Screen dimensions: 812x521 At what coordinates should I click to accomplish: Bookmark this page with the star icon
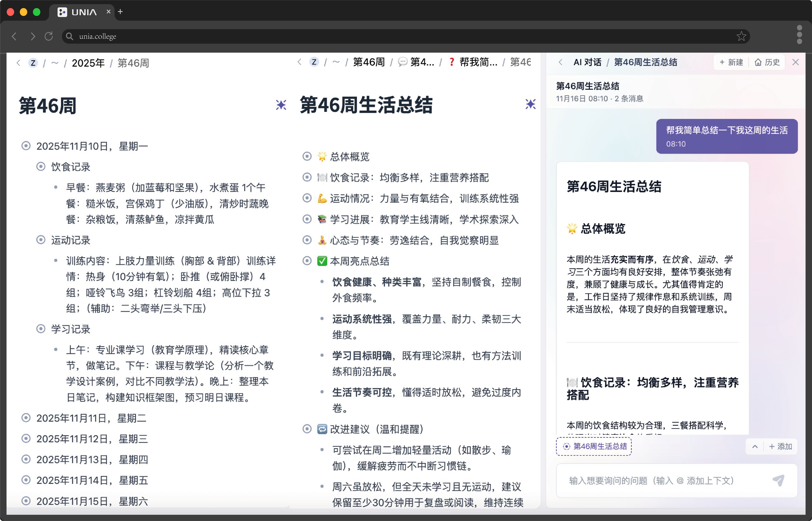741,36
